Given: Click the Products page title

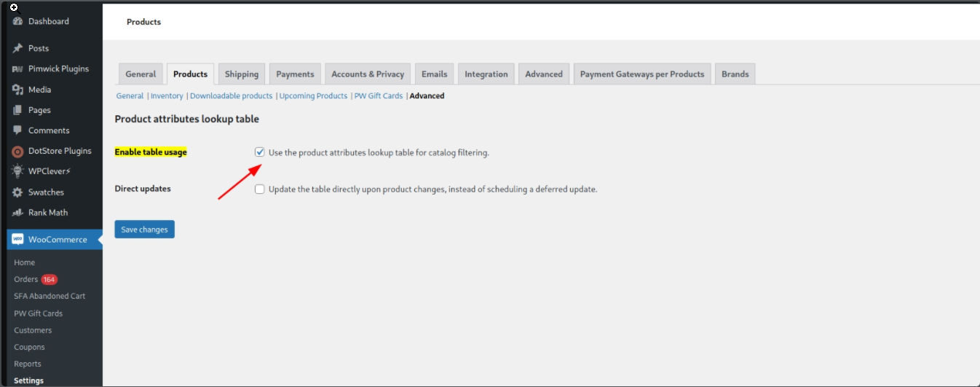Looking at the screenshot, I should (x=144, y=22).
